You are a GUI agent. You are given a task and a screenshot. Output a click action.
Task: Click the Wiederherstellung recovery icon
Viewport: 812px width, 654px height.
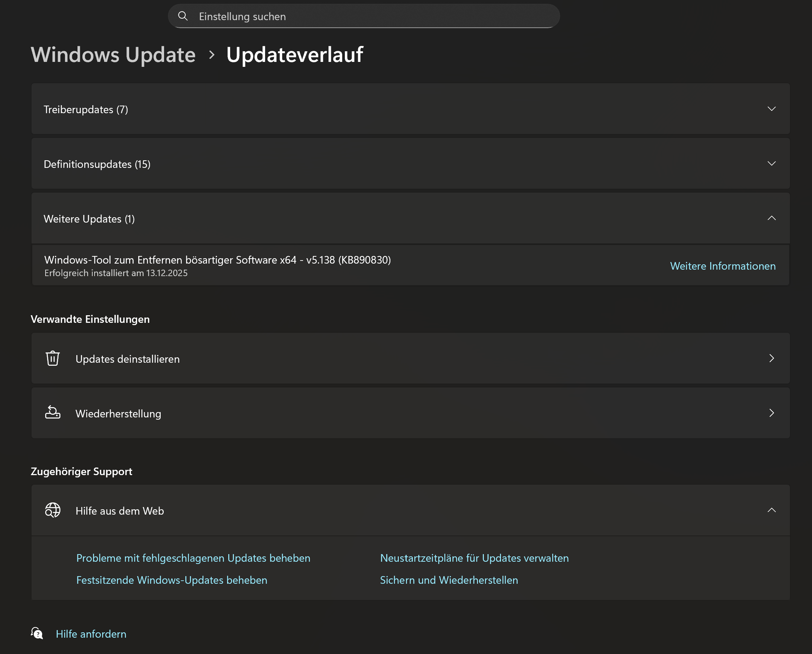tap(52, 412)
